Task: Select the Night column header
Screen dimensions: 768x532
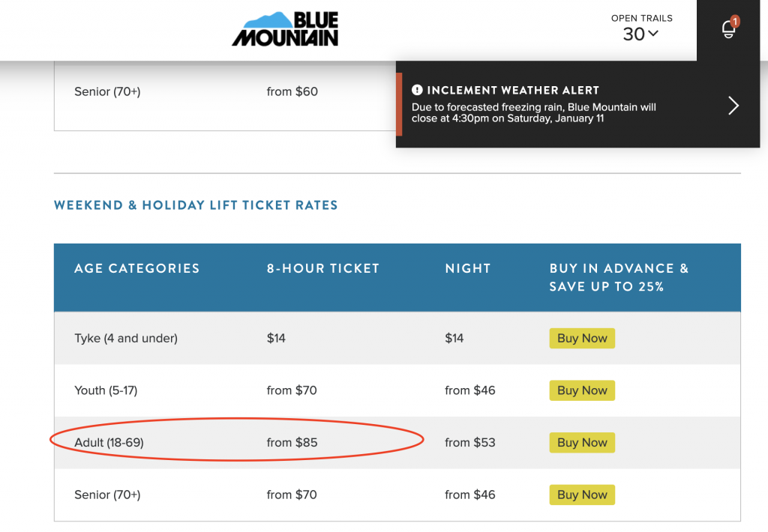Action: click(468, 268)
